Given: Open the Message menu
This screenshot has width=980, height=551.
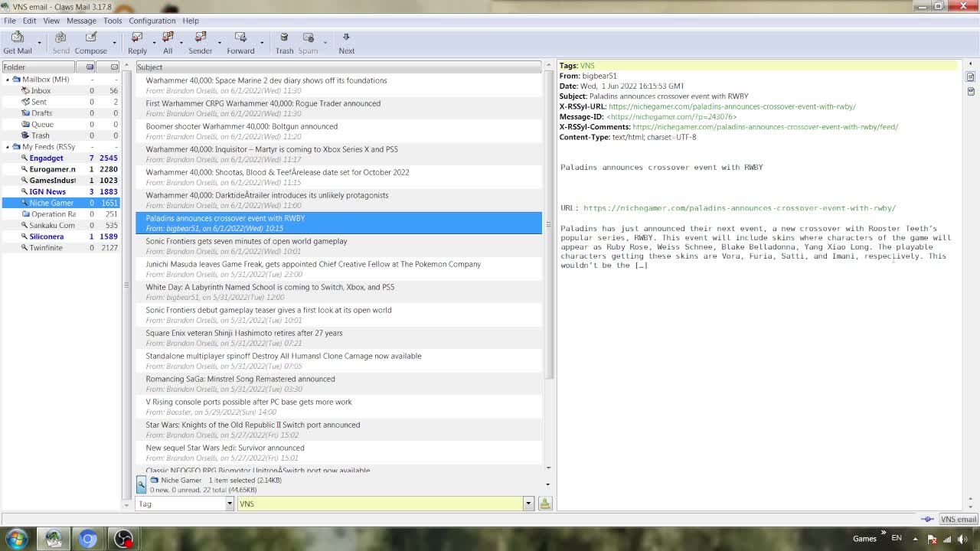Looking at the screenshot, I should (x=81, y=21).
